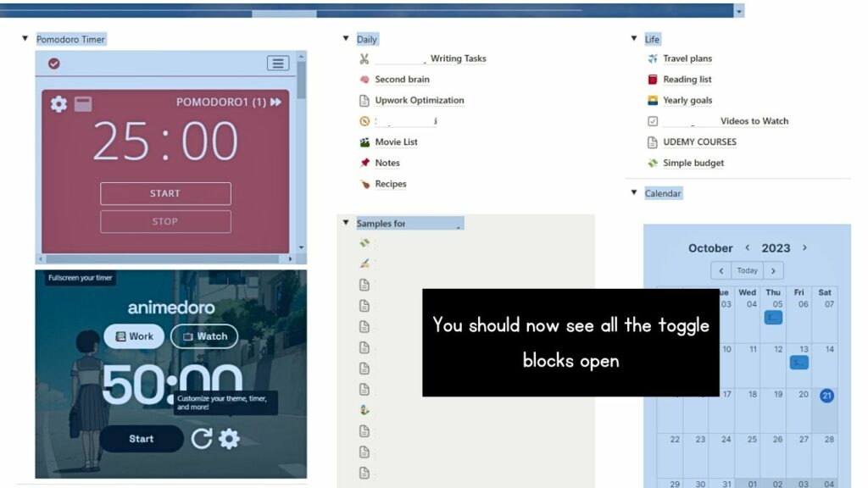Collapse the Life toggle block
868x488 pixels.
[634, 38]
